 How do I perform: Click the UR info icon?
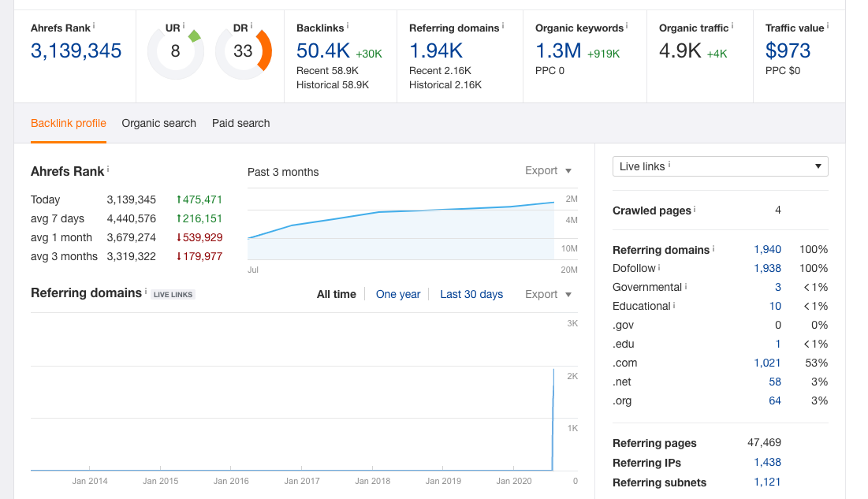[183, 25]
